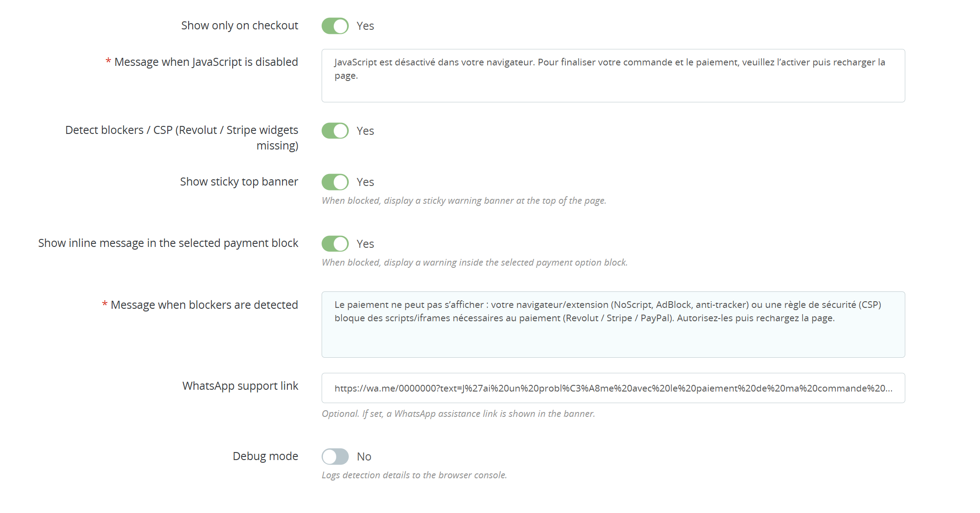Click the "Detect blockers / CSP" label text

181,130
